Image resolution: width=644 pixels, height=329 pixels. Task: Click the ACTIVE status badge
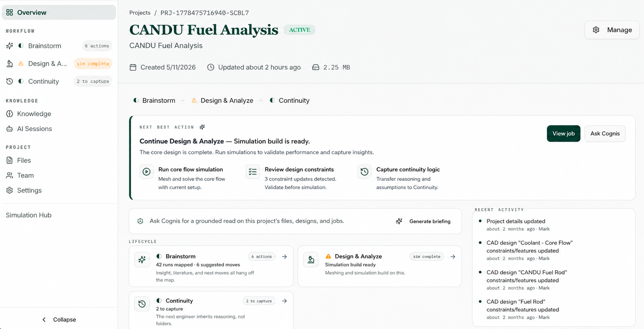[300, 30]
